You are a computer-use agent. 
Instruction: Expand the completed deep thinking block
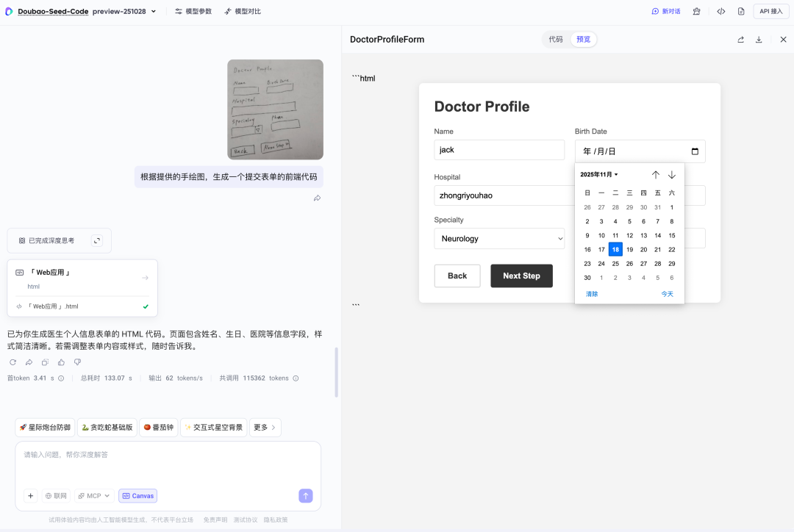(97, 240)
